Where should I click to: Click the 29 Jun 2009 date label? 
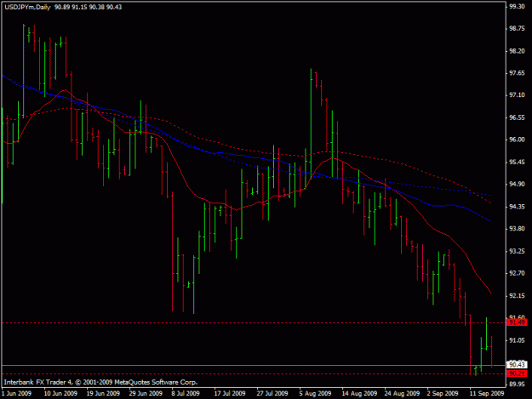[146, 393]
